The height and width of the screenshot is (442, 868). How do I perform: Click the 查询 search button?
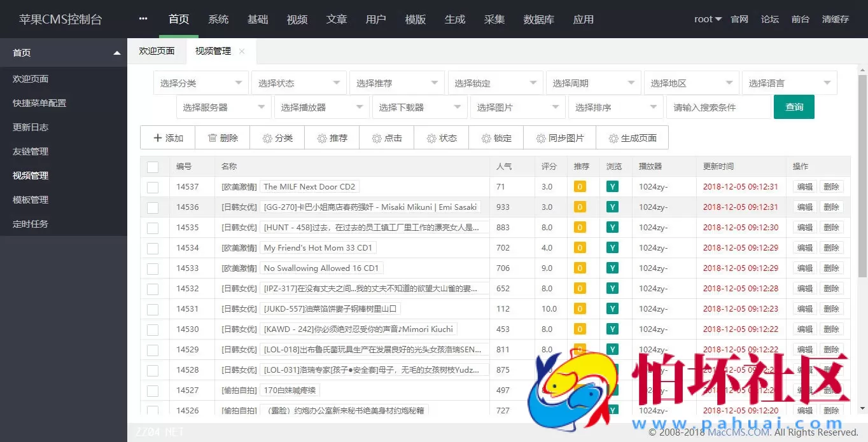(794, 107)
